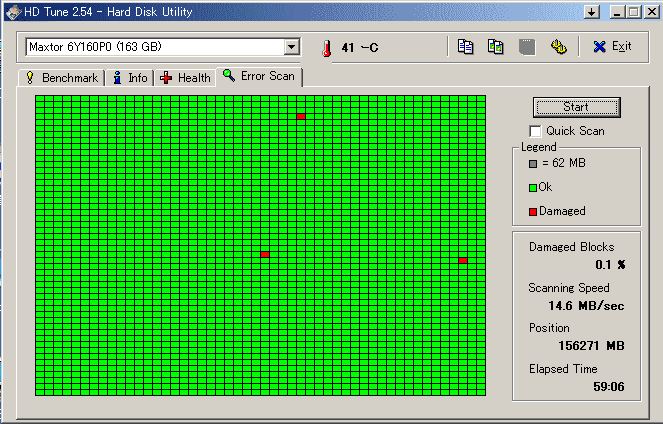Screen dimensions: 663x424
Task: Enable the Quick Scan checkbox
Action: (535, 131)
